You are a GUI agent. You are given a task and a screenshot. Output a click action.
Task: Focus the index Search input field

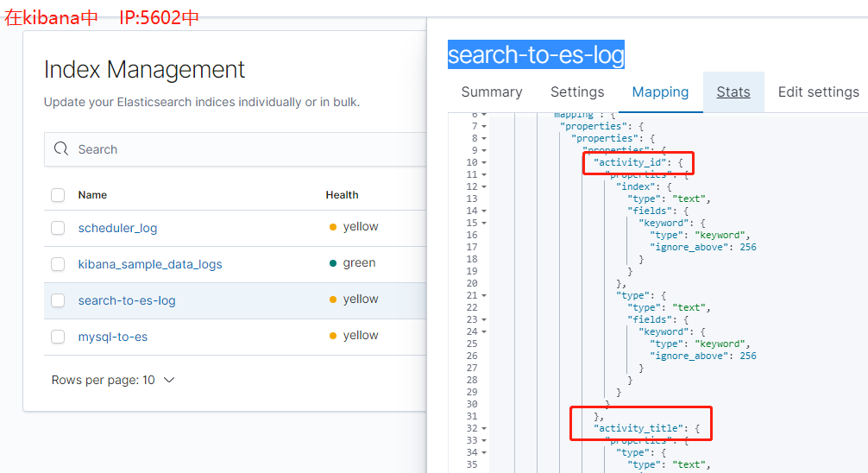(236, 149)
